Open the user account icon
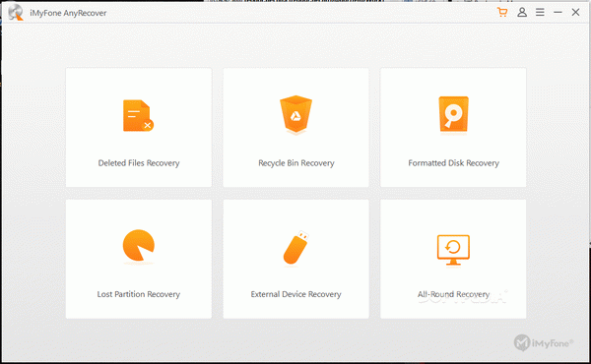Image resolution: width=591 pixels, height=364 pixels. pos(522,12)
